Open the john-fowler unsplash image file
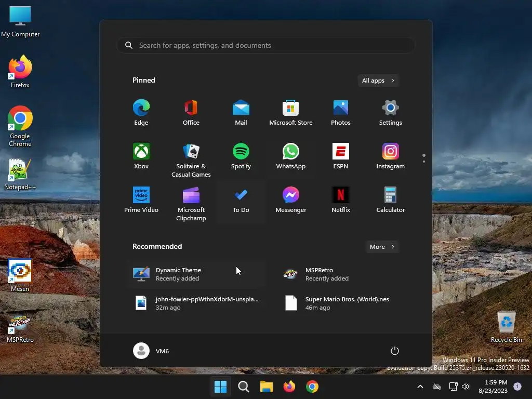 (196, 303)
